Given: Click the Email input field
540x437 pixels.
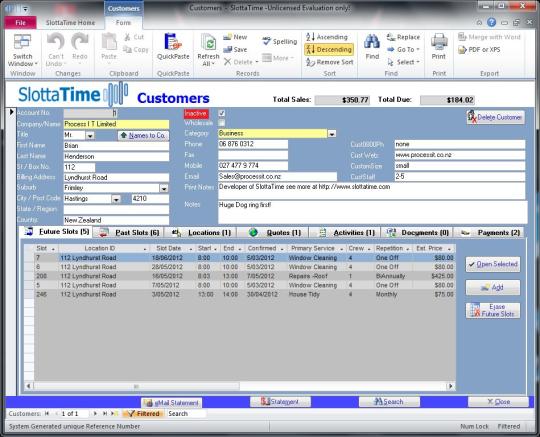Looking at the screenshot, I should click(277, 177).
